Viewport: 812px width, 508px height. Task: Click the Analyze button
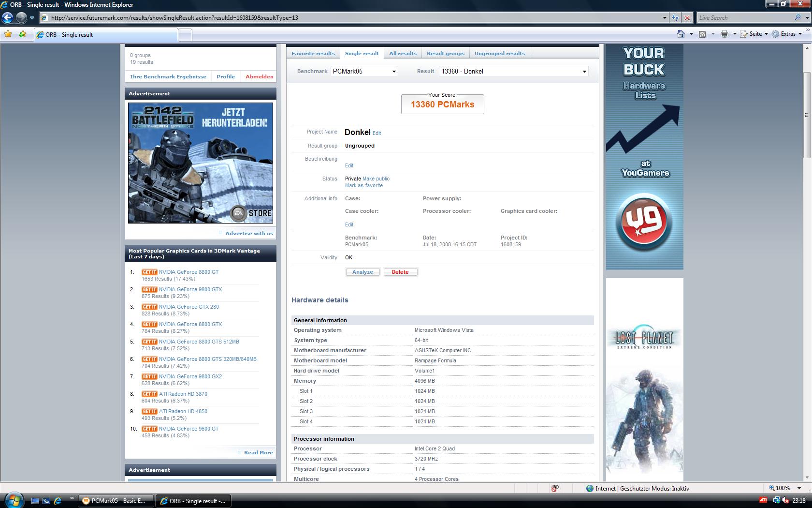[362, 272]
